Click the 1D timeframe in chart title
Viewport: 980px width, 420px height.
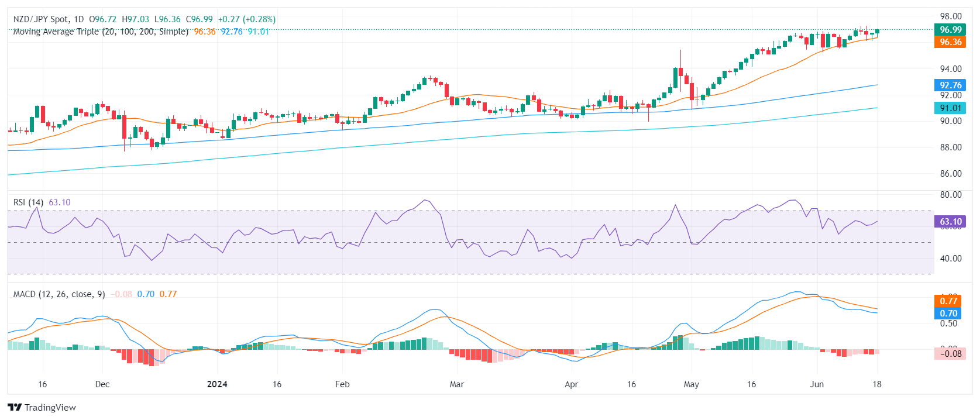79,19
